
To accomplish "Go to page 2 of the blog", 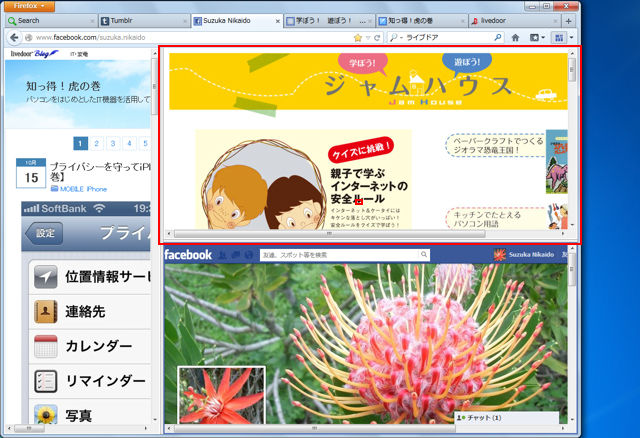I will coord(96,143).
